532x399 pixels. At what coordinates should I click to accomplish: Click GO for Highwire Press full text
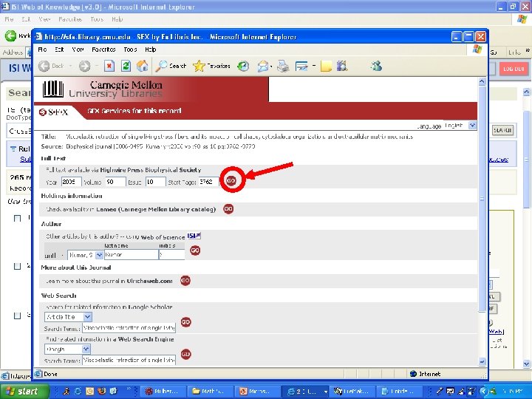point(231,180)
